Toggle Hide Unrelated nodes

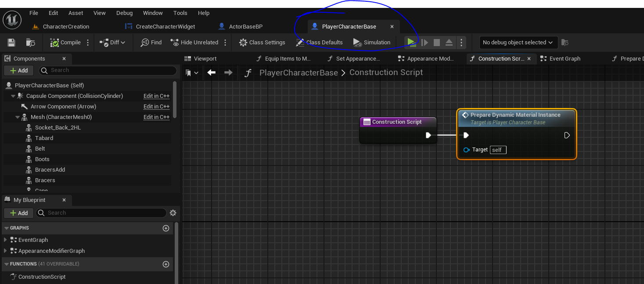tap(194, 43)
